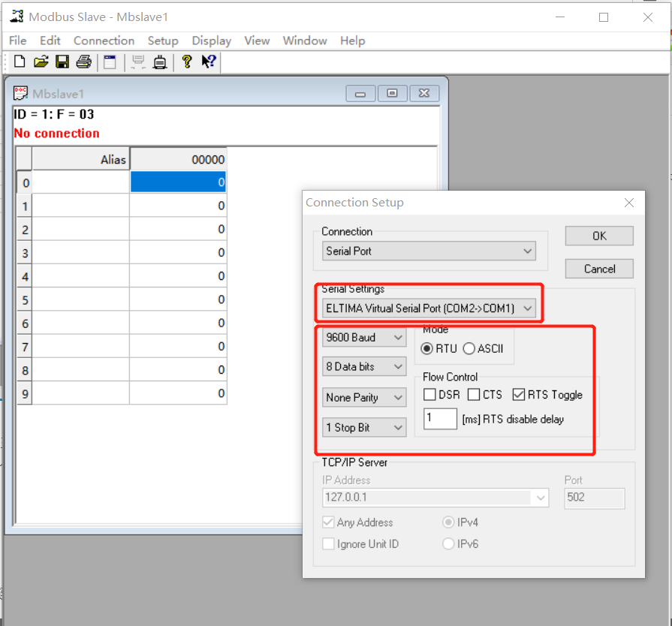This screenshot has height=626, width=672.
Task: Click row header 7 in the table
Action: click(x=25, y=346)
